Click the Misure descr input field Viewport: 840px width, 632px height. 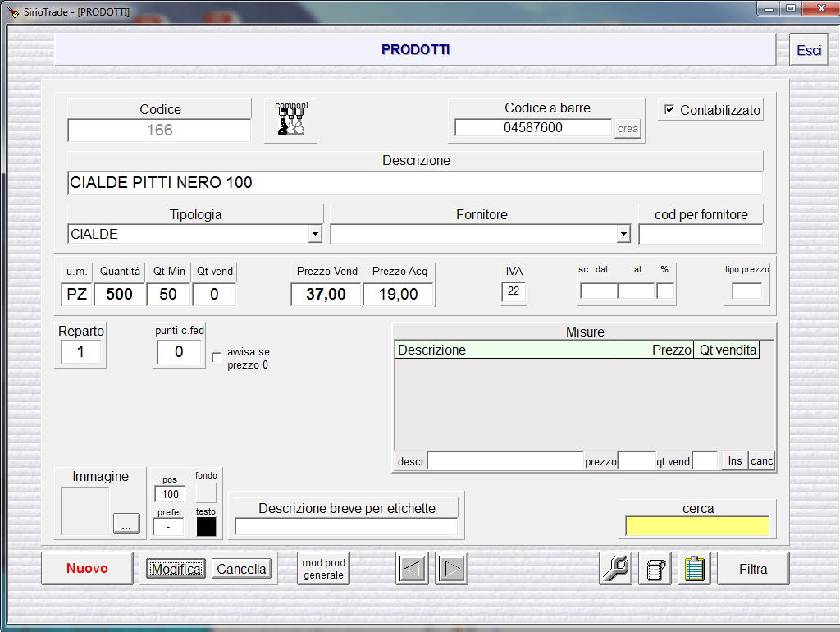[505, 461]
